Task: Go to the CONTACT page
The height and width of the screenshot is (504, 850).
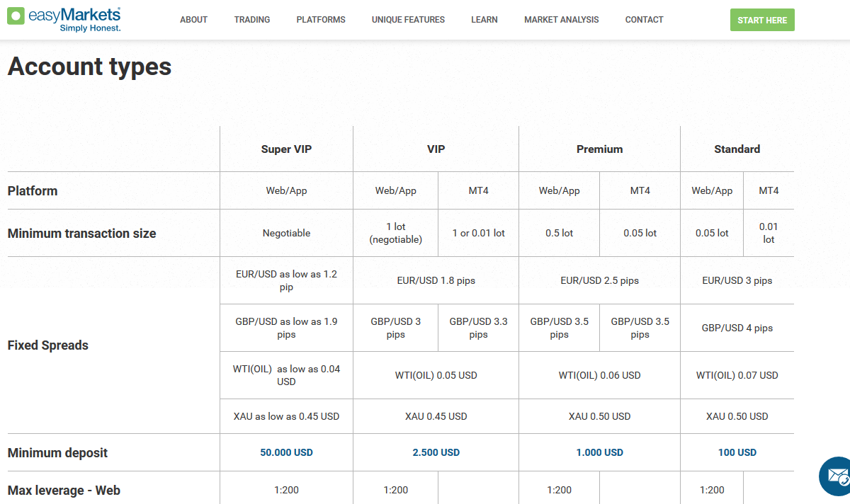Action: pyautogui.click(x=645, y=20)
